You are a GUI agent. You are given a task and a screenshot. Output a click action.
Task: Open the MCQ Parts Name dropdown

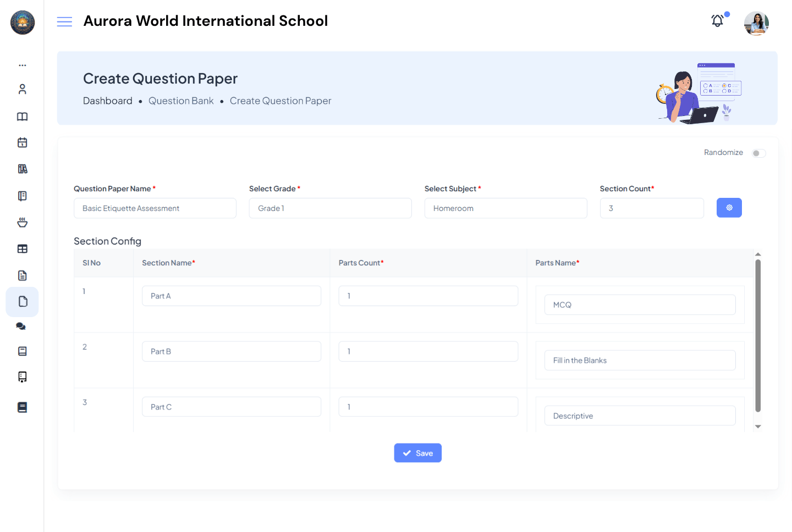[x=640, y=304]
